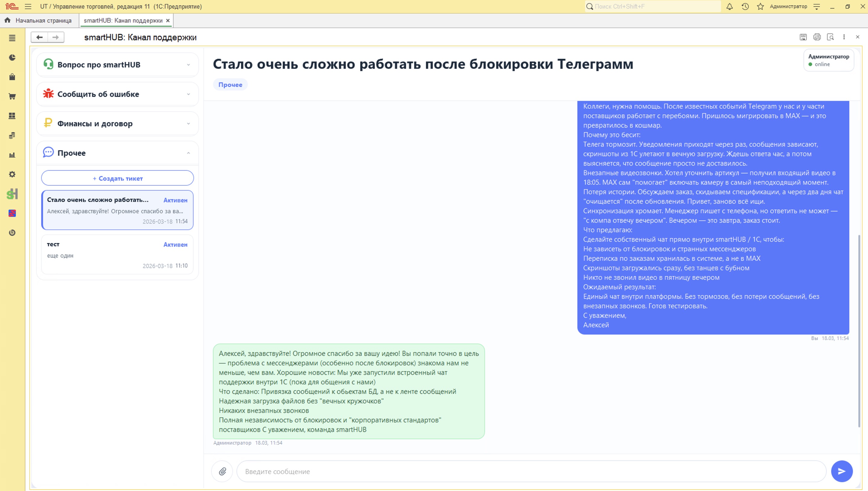The width and height of the screenshot is (868, 491).
Task: Click the print icon in the form toolbar
Action: pos(817,37)
